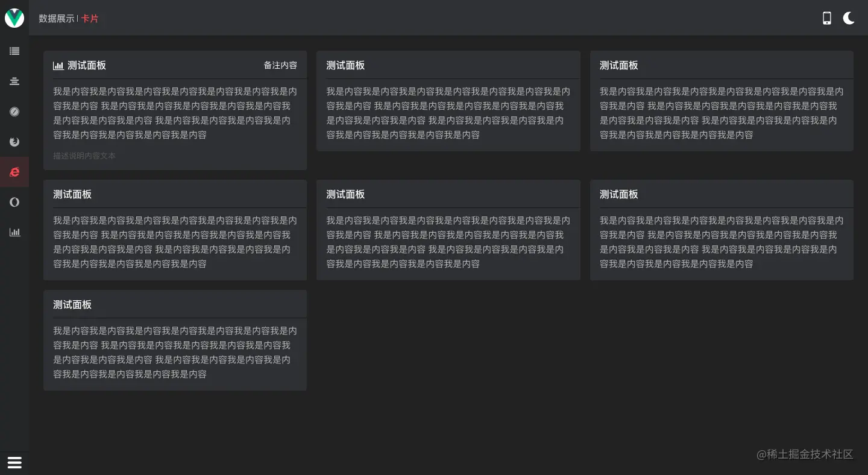This screenshot has width=868, height=475.
Task: Click the alignment lines sidebar icon
Action: click(14, 81)
